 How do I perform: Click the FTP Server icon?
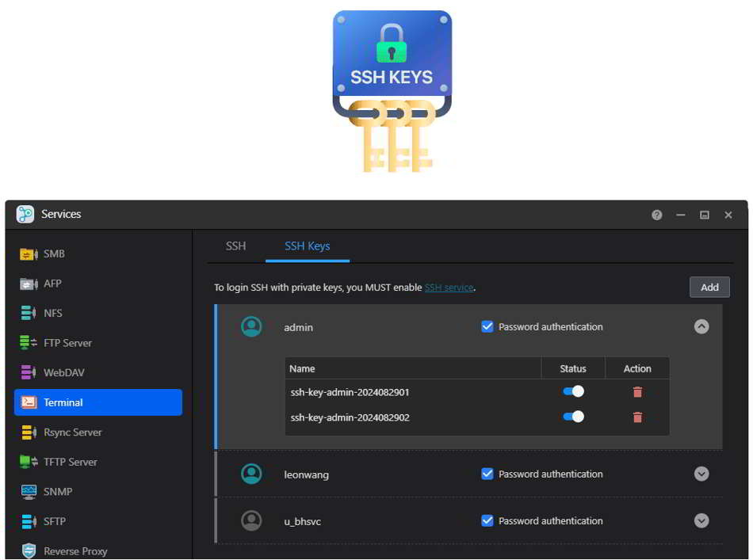29,343
